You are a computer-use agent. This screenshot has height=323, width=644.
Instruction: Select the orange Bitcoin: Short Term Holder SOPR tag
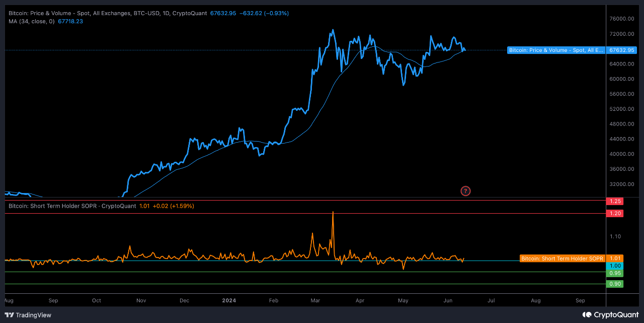click(562, 258)
